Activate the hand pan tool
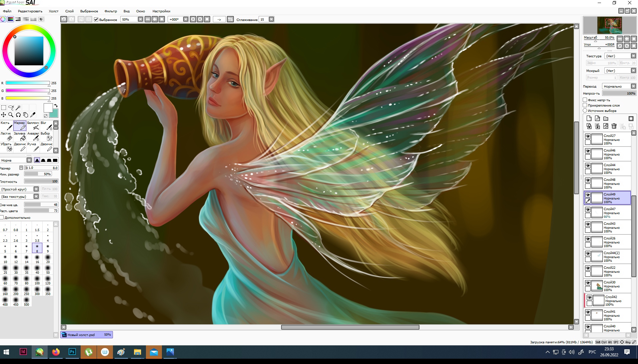 tap(26, 115)
